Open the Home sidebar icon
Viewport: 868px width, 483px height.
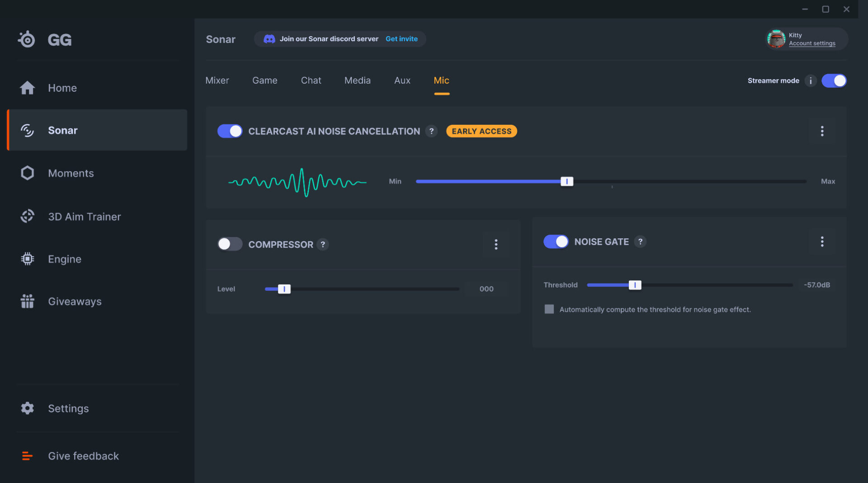tap(27, 88)
